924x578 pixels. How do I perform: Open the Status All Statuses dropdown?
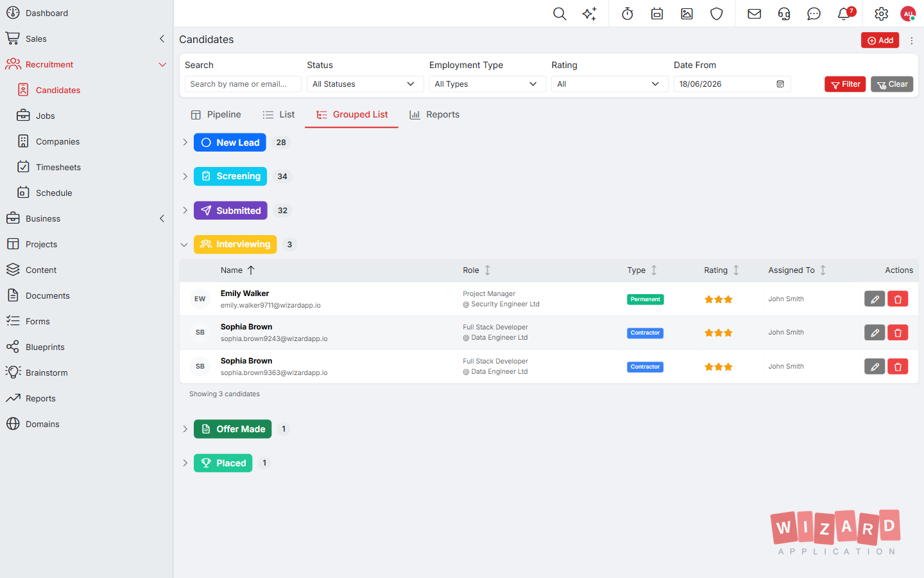[x=365, y=84]
